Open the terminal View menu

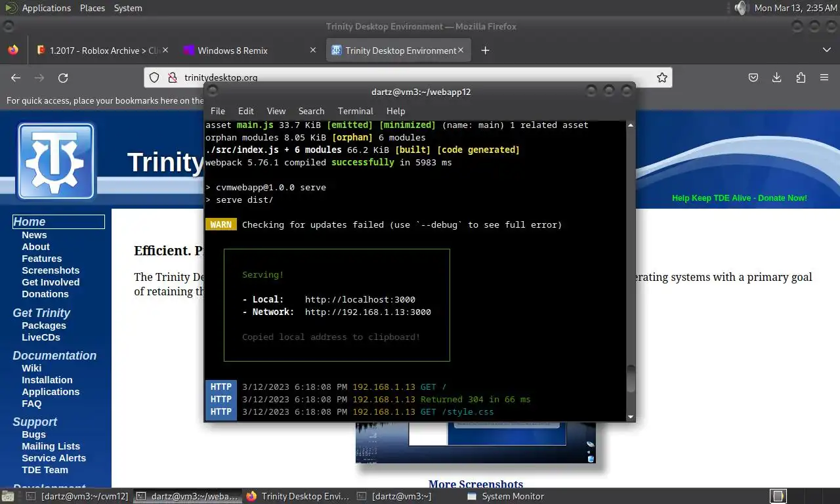click(276, 111)
